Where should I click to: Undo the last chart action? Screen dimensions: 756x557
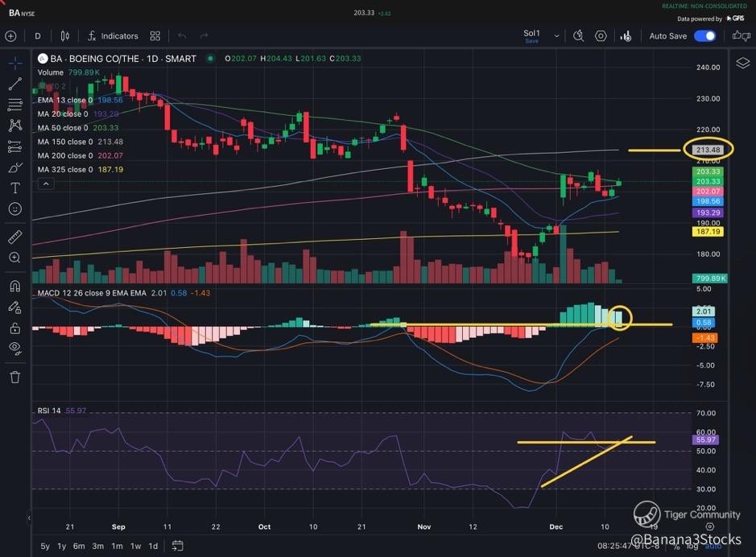[182, 36]
